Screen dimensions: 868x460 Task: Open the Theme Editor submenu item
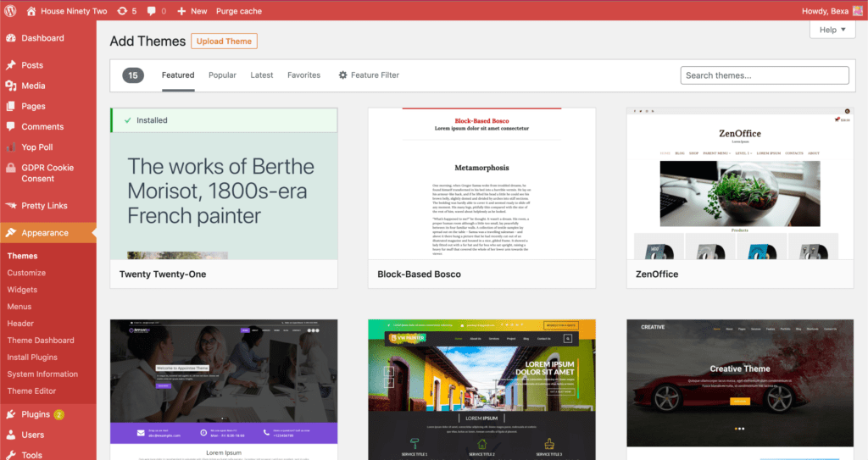[31, 391]
